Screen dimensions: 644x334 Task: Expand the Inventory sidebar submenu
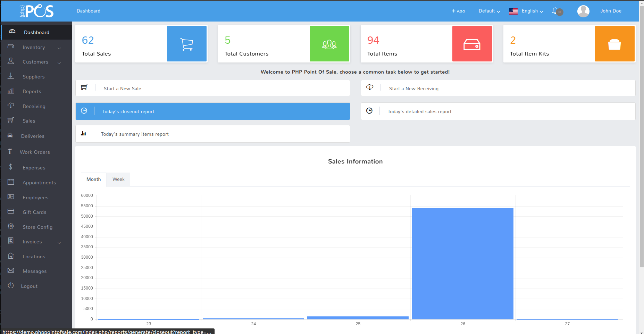59,48
